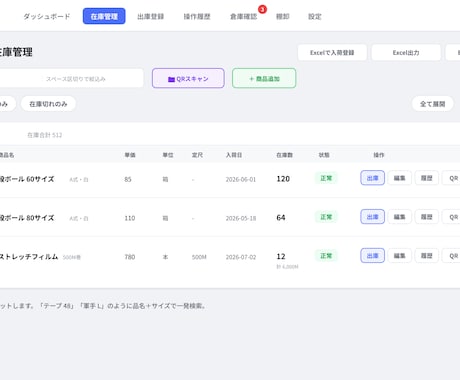460x380 pixels.
Task: Click the date 2026-07-02
Action: pos(241,257)
